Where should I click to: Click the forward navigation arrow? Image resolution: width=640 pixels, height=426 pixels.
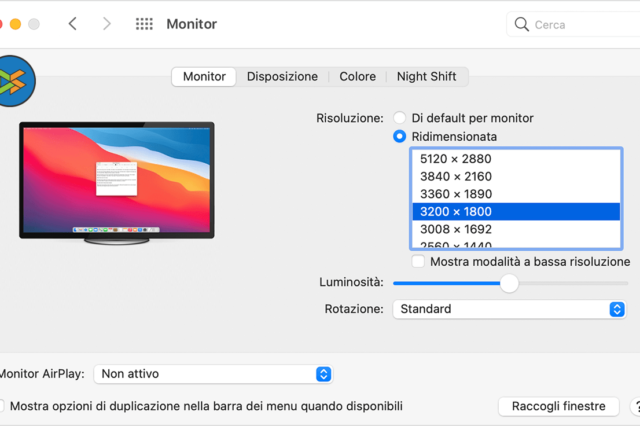coord(107,24)
